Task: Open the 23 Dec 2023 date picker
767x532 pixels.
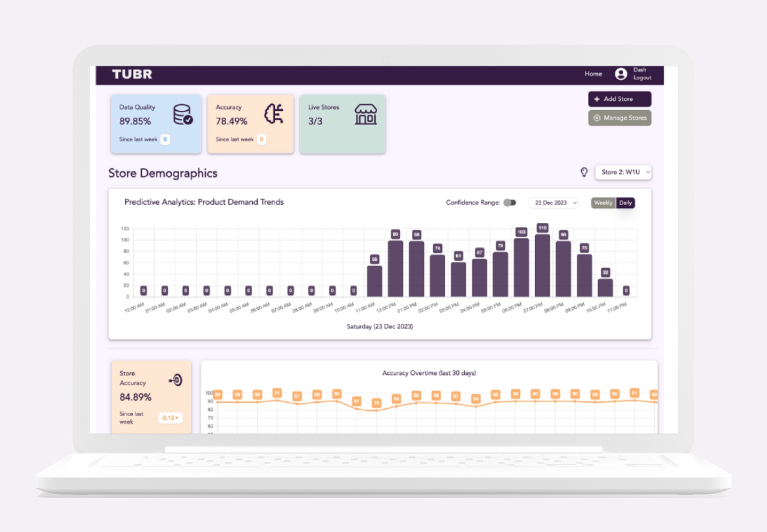Action: click(x=553, y=203)
